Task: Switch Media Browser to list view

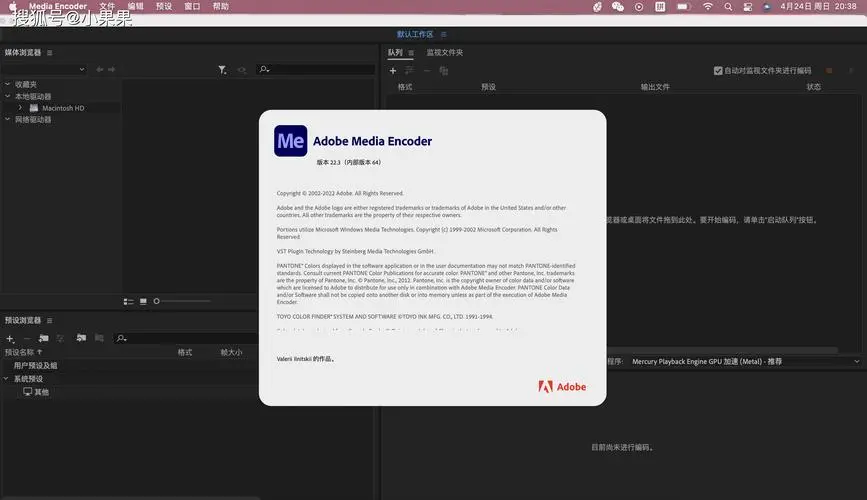Action: pos(128,301)
